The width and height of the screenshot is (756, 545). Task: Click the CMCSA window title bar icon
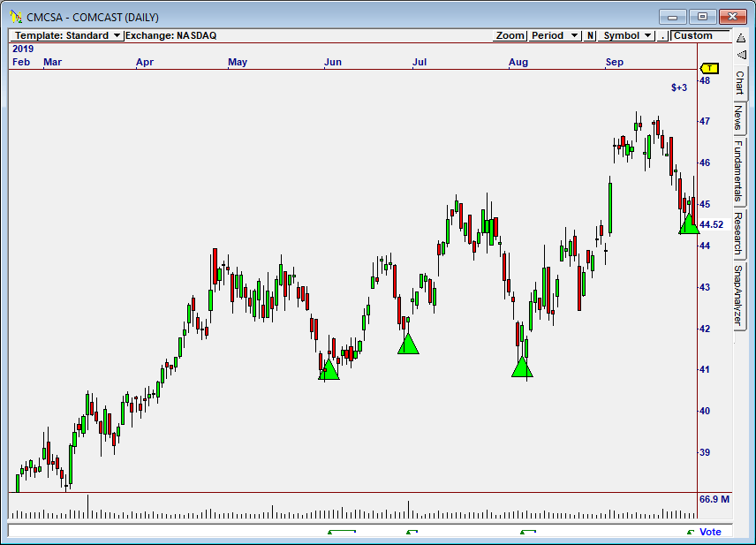click(x=16, y=17)
